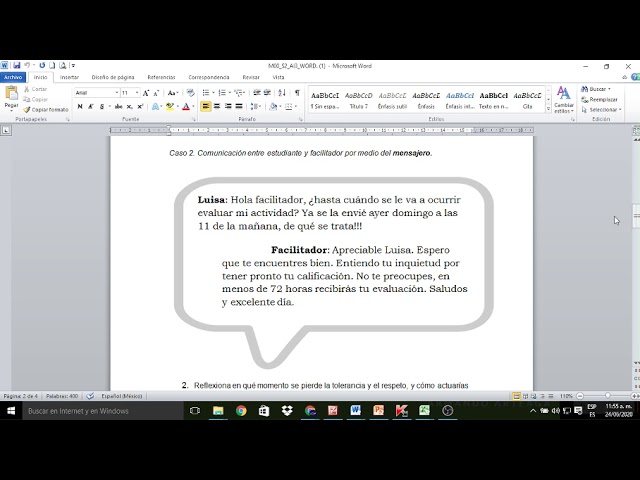Expand the styles gallery More arrow

tap(548, 109)
